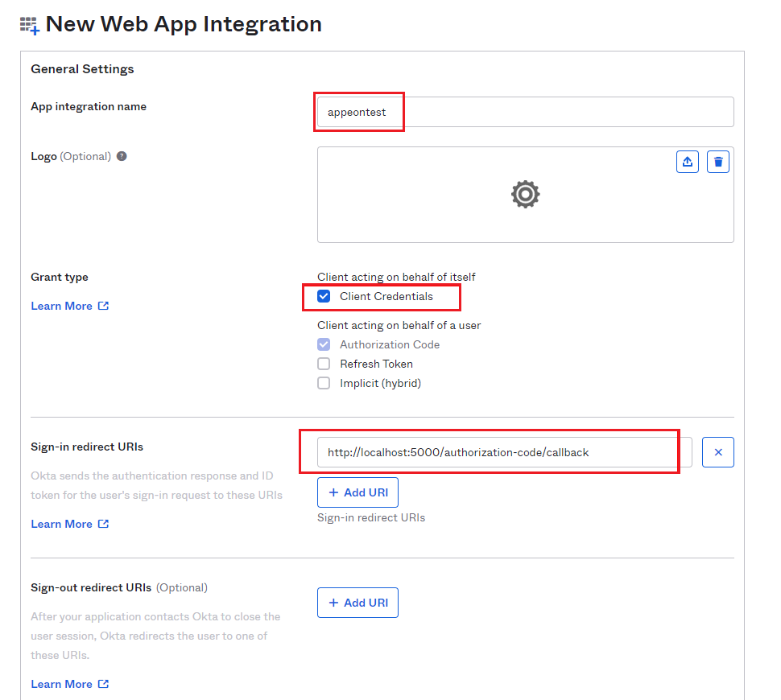Screen dimensions: 781x700
Task: Click external-link icon in Sign-out redirect URIs section
Action: pos(103,684)
